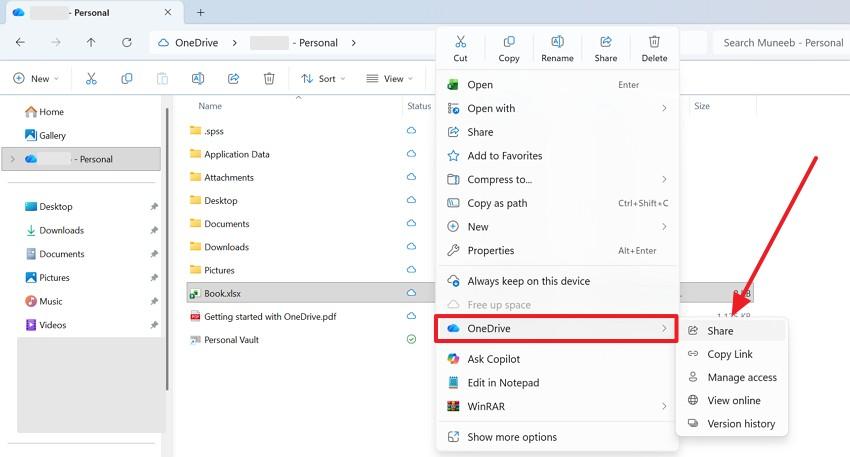850x457 pixels.
Task: Click the toolbar Delete trash icon
Action: point(269,79)
